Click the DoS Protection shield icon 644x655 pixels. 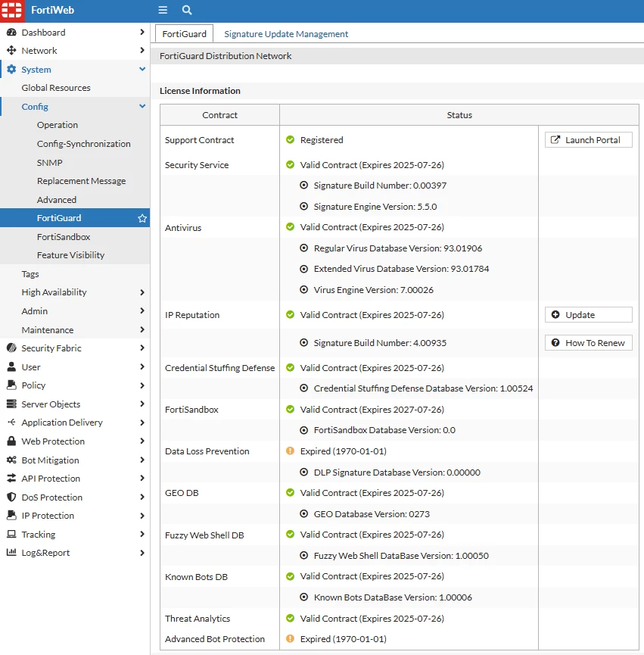tap(11, 497)
